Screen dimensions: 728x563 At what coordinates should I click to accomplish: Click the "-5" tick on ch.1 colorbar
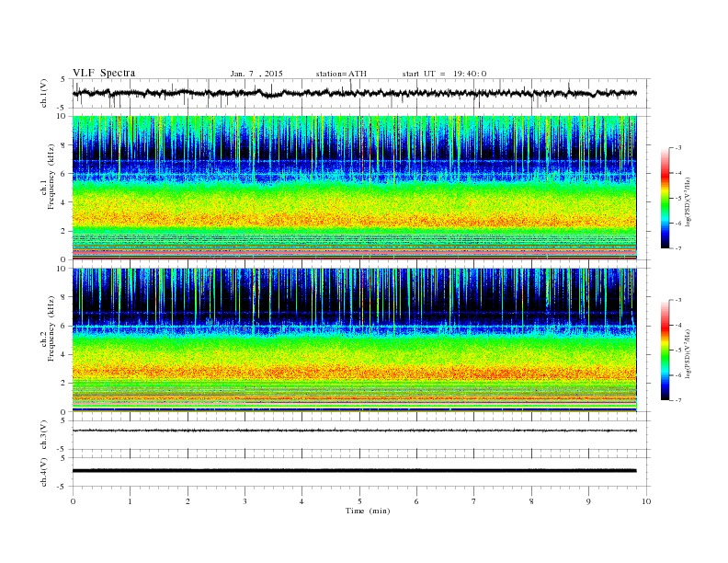tap(677, 199)
